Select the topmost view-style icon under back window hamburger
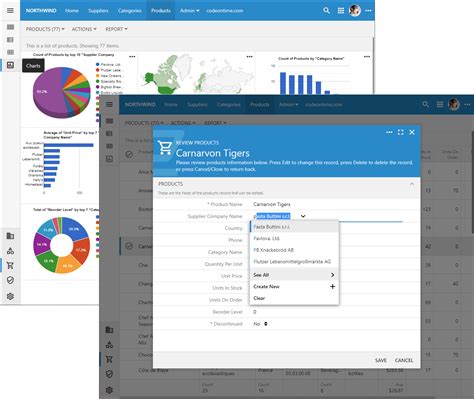The width and height of the screenshot is (474, 399). click(x=10, y=27)
